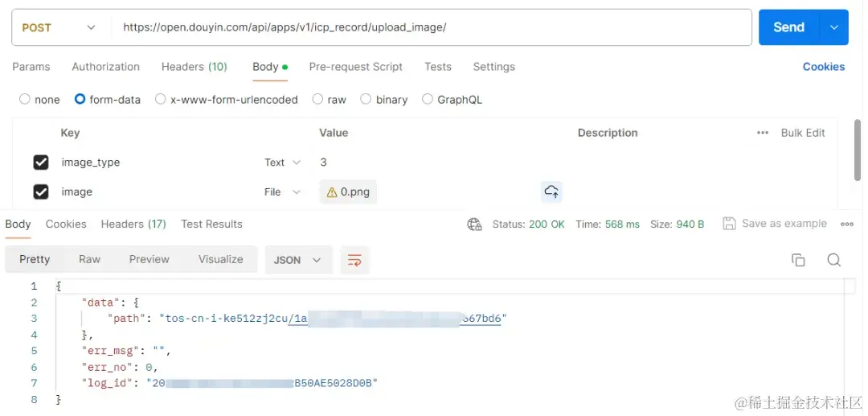This screenshot has width=868, height=416.
Task: Click the "err_no" line in the response
Action: (x=120, y=367)
